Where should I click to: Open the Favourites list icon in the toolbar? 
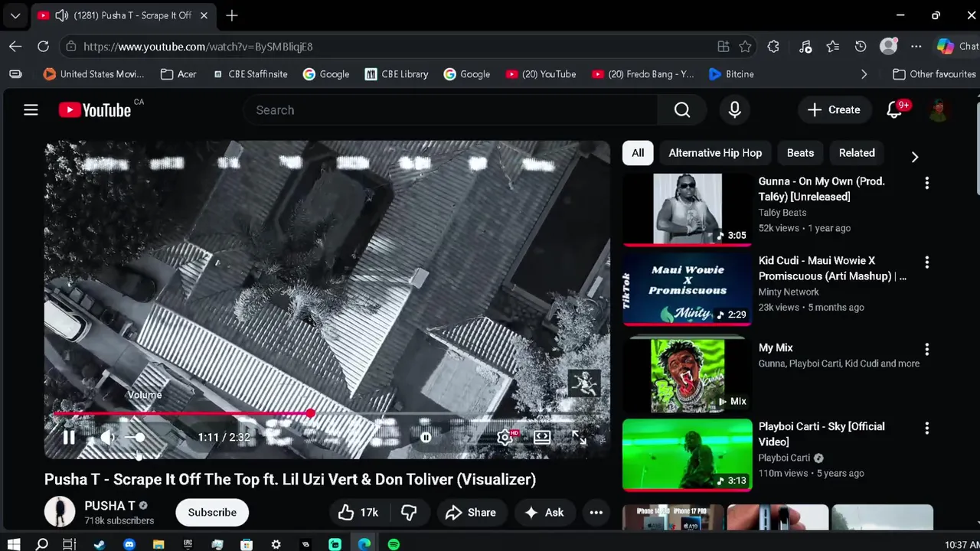coord(833,47)
